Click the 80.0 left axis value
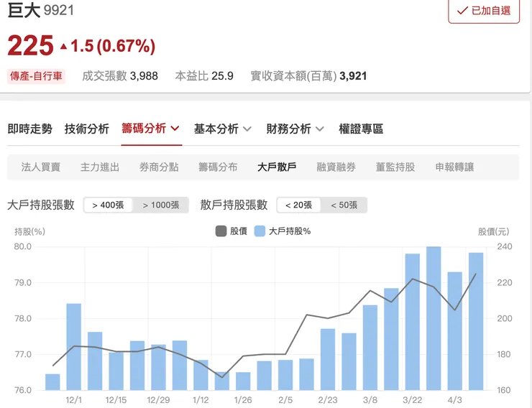 [23, 246]
